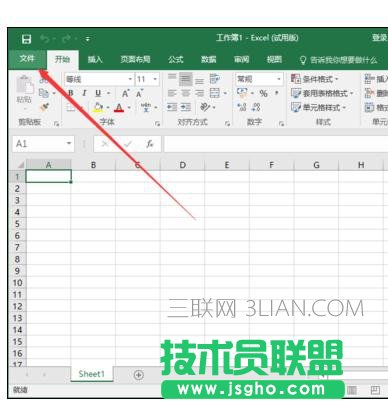The height and width of the screenshot is (405, 388).
Task: Toggle underline formatting
Action: coord(98,93)
